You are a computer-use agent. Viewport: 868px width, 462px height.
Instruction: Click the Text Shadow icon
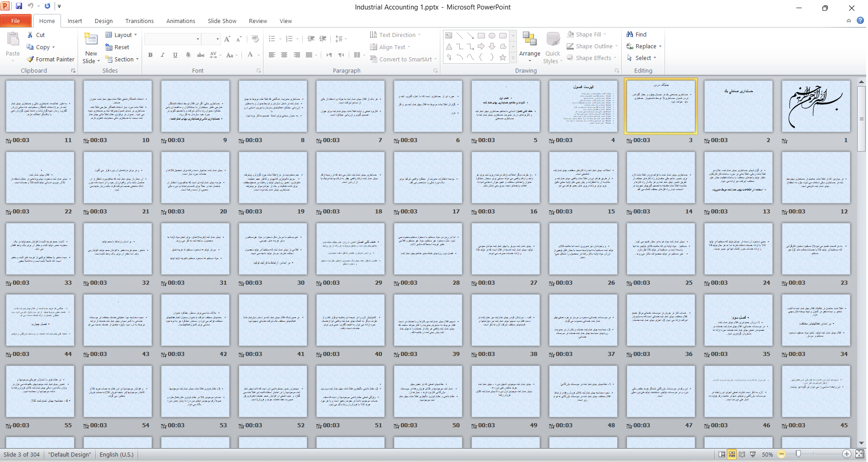coord(188,55)
